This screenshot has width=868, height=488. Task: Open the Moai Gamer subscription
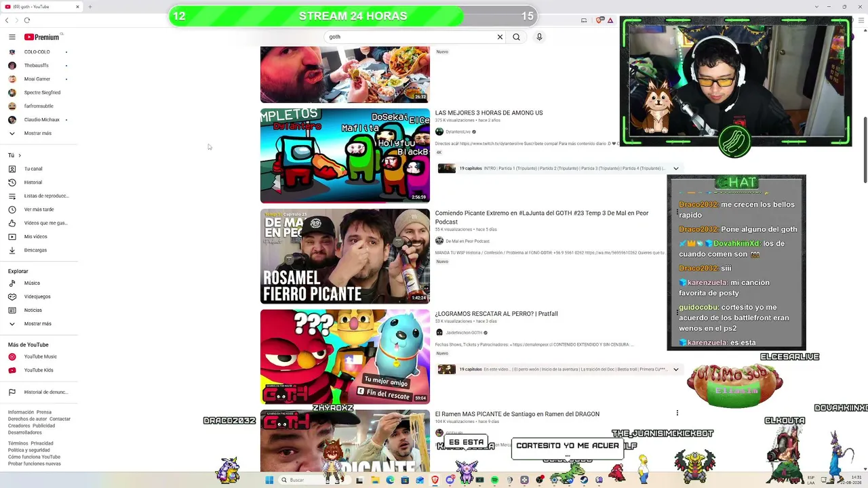point(38,79)
